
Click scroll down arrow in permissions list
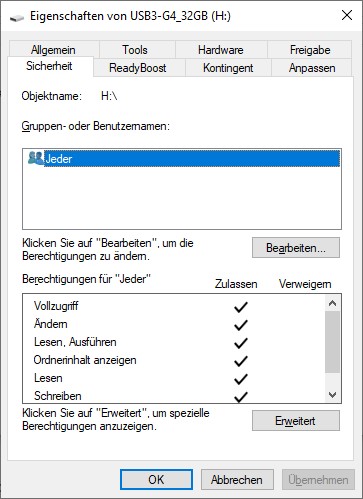pyautogui.click(x=332, y=395)
